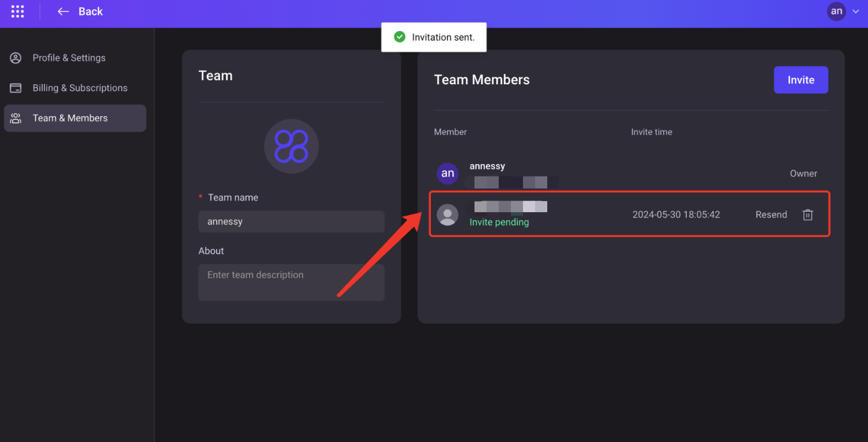The height and width of the screenshot is (442, 868).
Task: Open the 'an' account avatar in header
Action: click(836, 11)
